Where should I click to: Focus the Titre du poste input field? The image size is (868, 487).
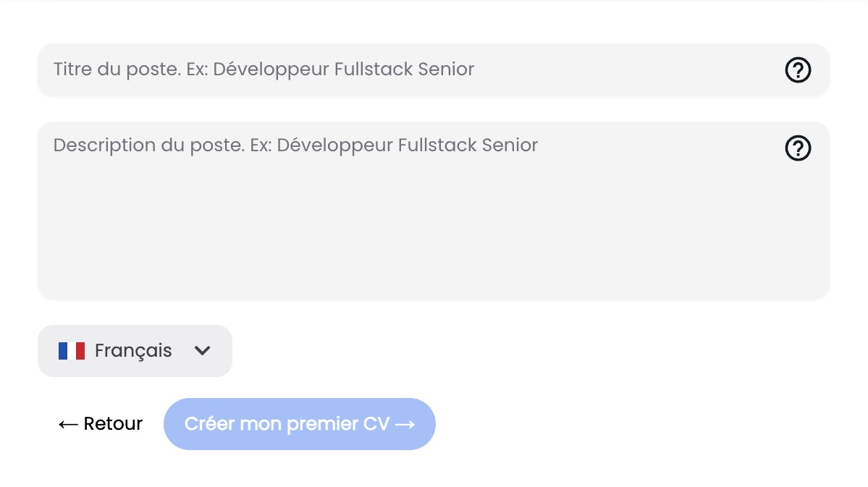coord(434,69)
